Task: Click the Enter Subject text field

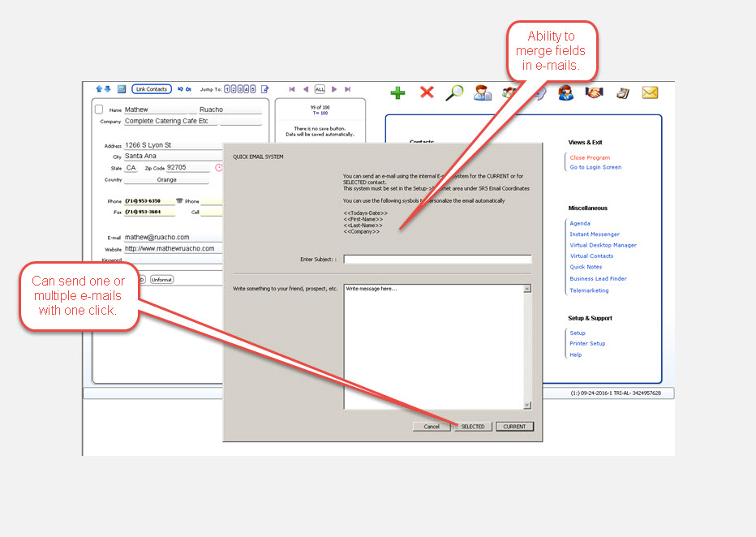Action: pos(437,260)
